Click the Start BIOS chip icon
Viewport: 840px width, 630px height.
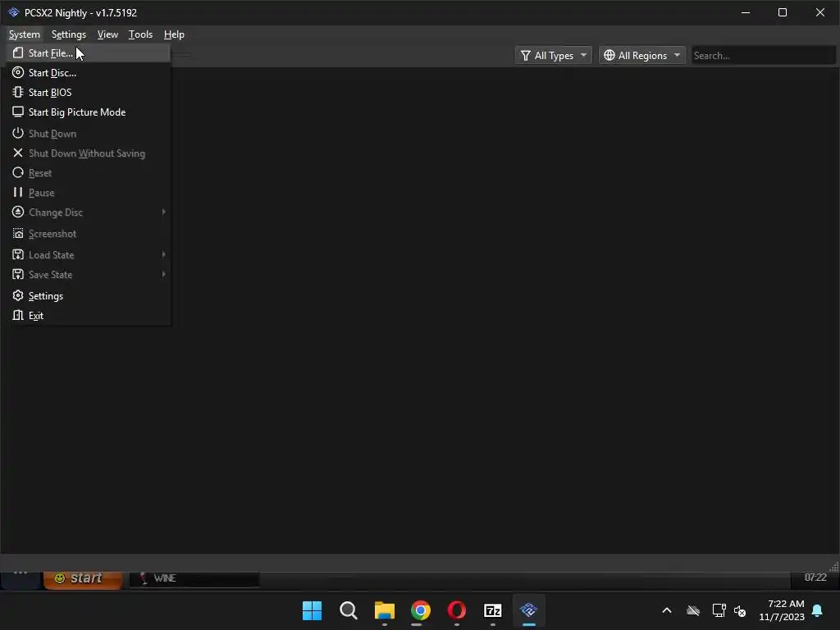[18, 92]
